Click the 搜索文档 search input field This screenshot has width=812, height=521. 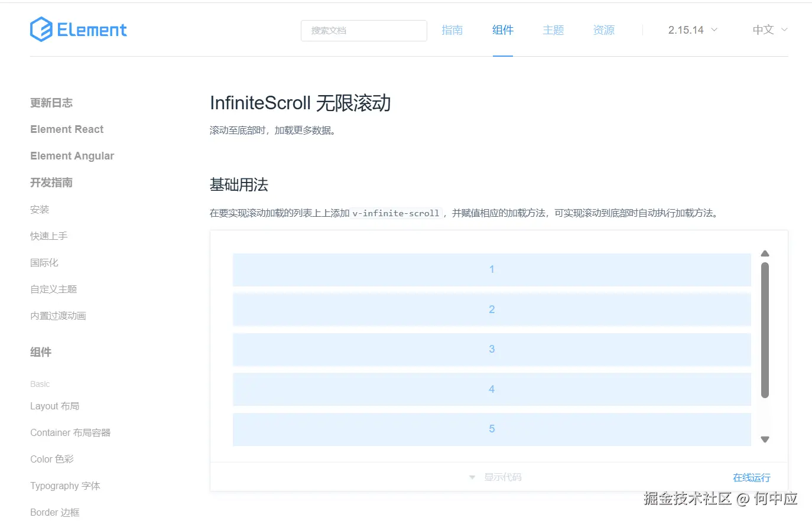click(363, 30)
